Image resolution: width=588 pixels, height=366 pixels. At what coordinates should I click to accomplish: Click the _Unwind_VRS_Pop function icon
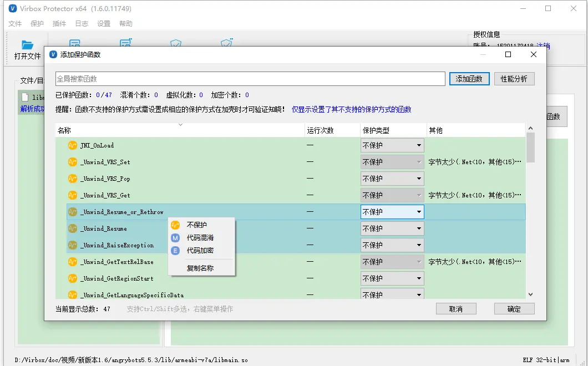click(x=72, y=179)
